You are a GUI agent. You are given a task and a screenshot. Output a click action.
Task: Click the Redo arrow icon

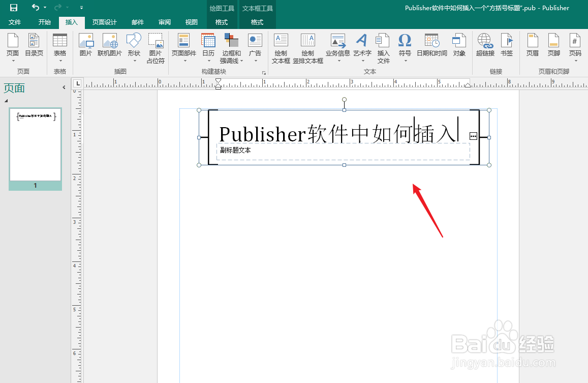click(x=58, y=7)
